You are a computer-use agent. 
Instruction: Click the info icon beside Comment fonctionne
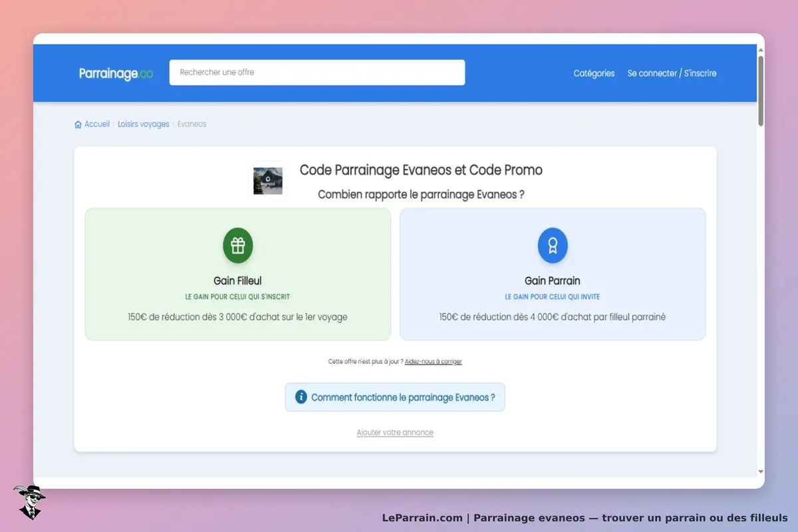coord(301,397)
